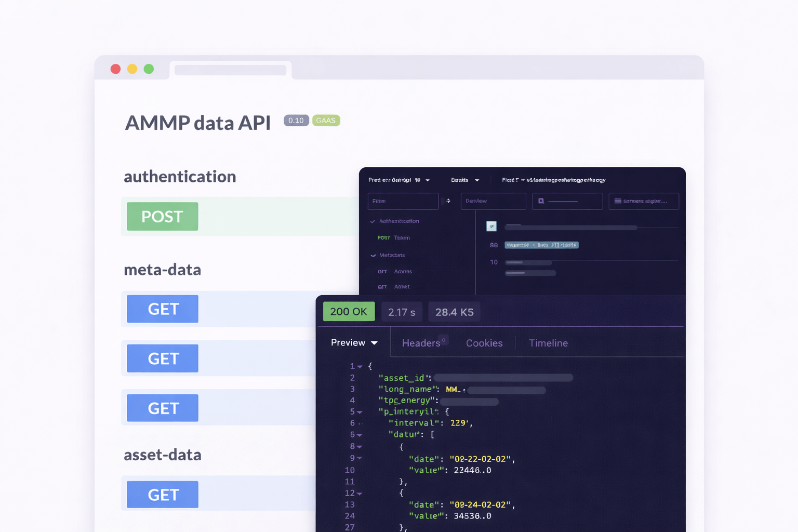
Task: Click the browser address bar
Action: click(230, 69)
